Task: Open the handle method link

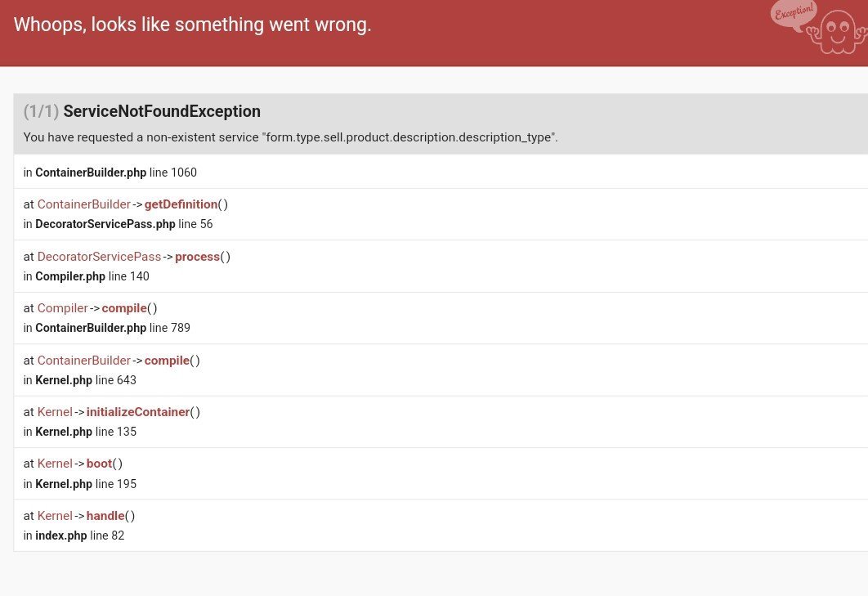Action: click(x=105, y=516)
